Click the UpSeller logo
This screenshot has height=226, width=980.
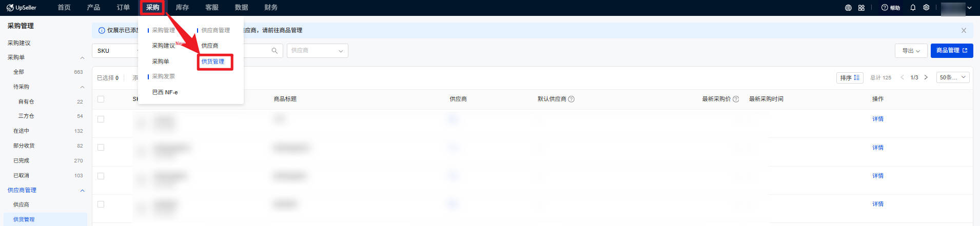22,8
